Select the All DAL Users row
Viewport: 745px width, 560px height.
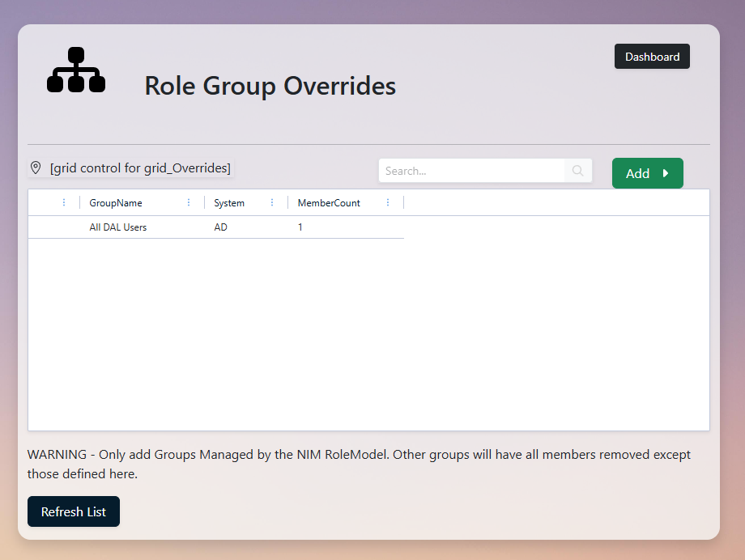[216, 227]
